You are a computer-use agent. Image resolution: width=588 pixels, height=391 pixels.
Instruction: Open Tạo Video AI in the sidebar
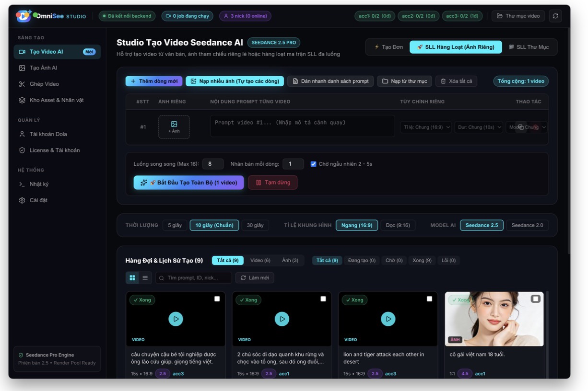57,52
